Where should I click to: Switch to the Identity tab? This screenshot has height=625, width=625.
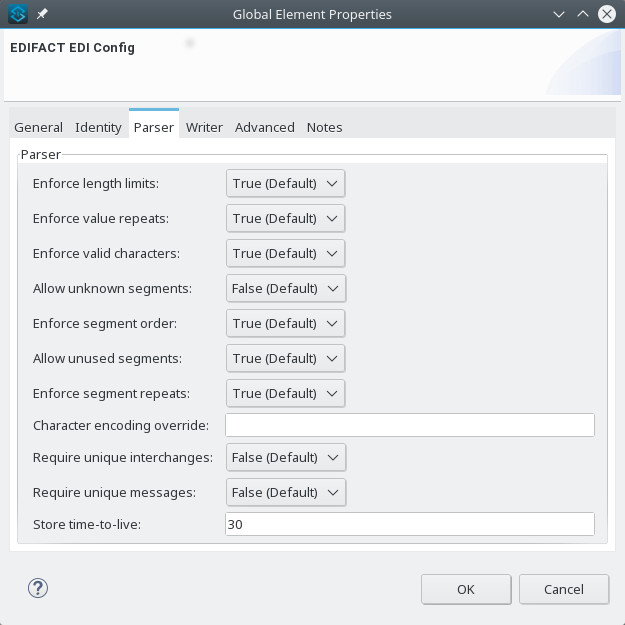[x=98, y=128]
